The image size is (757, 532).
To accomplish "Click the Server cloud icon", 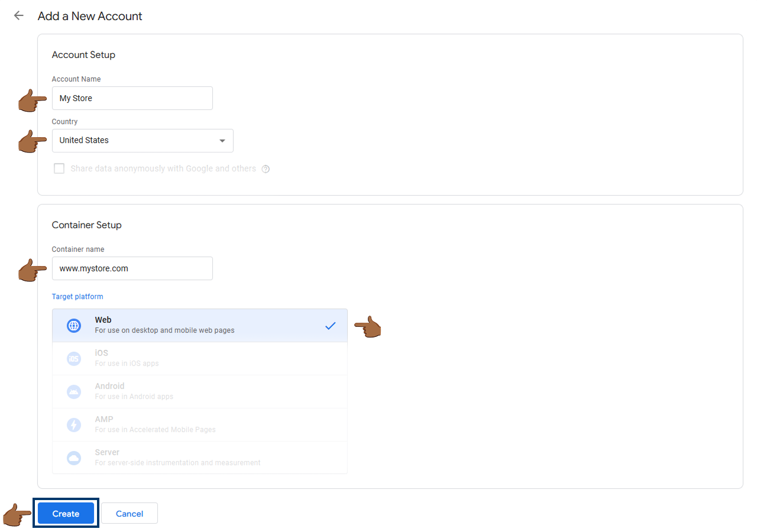I will 74,458.
